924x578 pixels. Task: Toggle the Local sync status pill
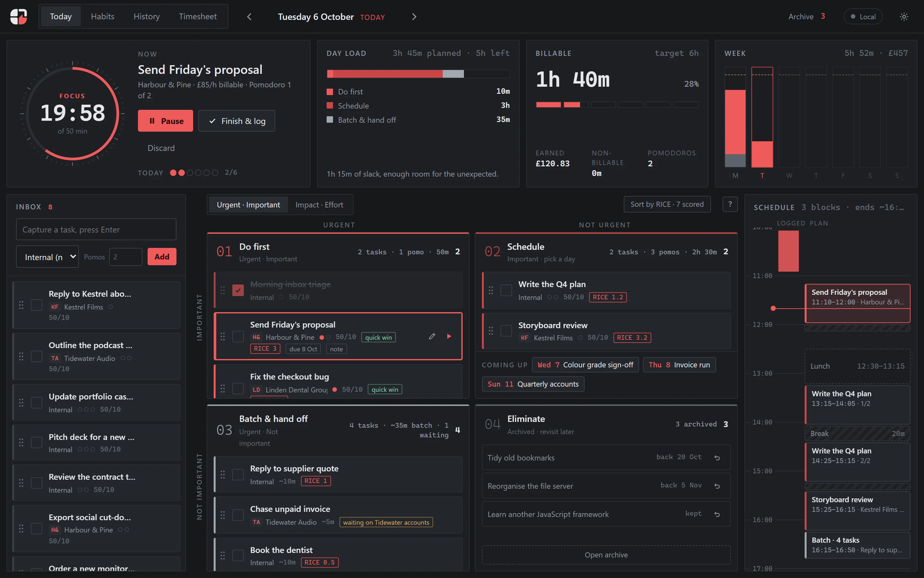point(863,16)
